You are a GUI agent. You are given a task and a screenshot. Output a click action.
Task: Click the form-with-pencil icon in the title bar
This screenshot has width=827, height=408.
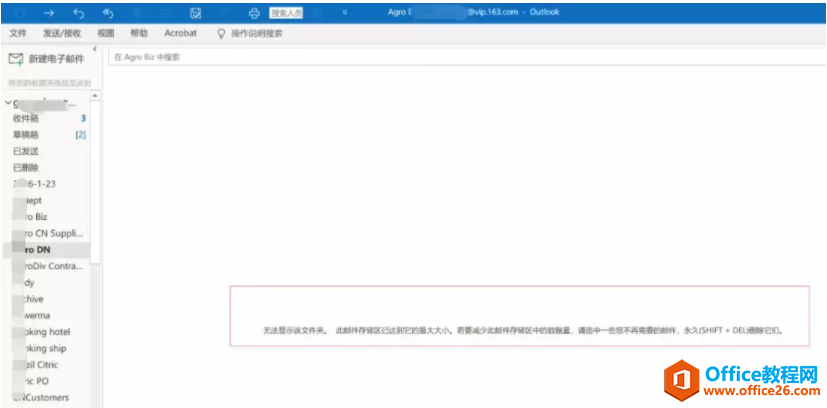[195, 13]
